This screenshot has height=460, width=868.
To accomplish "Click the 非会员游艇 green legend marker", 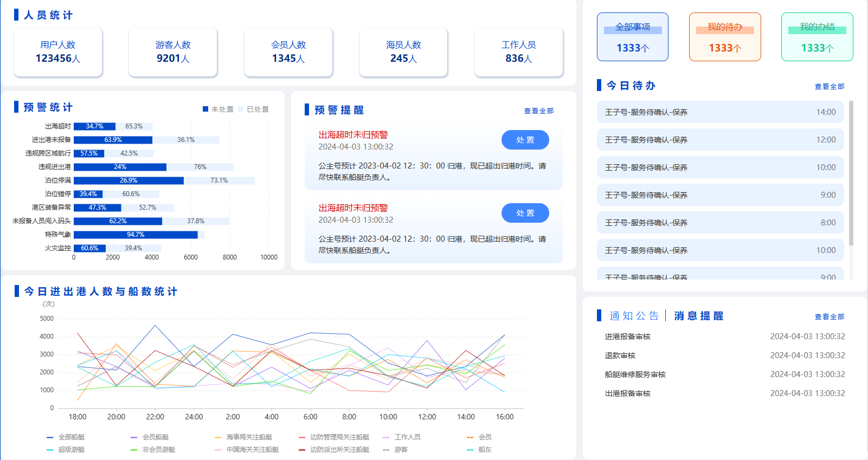I will 134,450.
